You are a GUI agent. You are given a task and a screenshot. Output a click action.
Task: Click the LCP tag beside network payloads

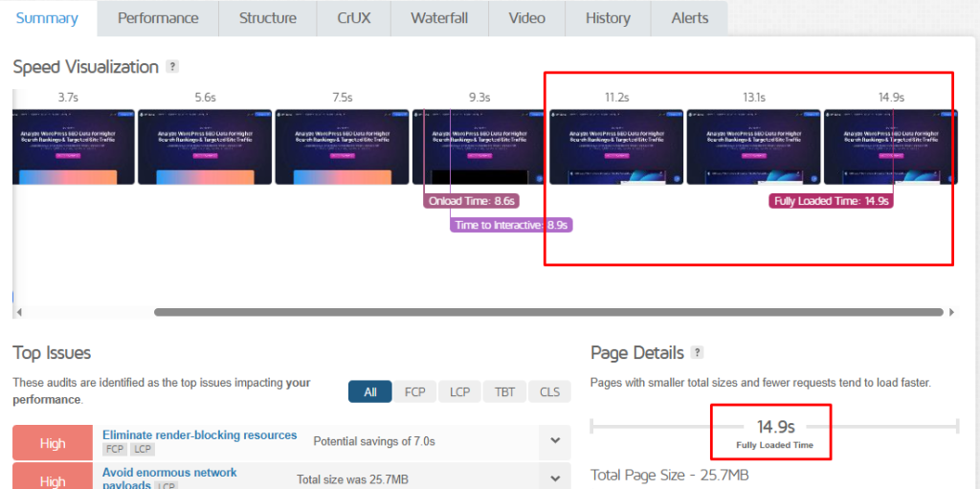coord(167,486)
